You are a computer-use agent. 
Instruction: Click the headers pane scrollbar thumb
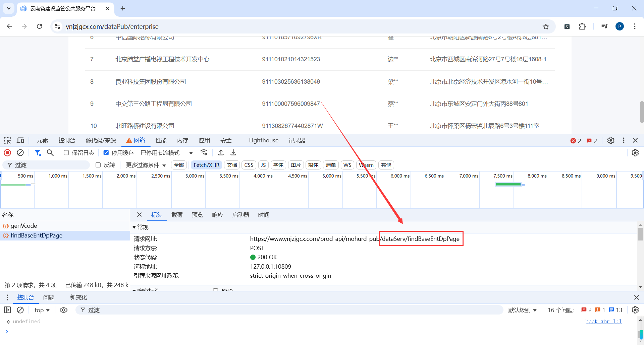pos(640,234)
